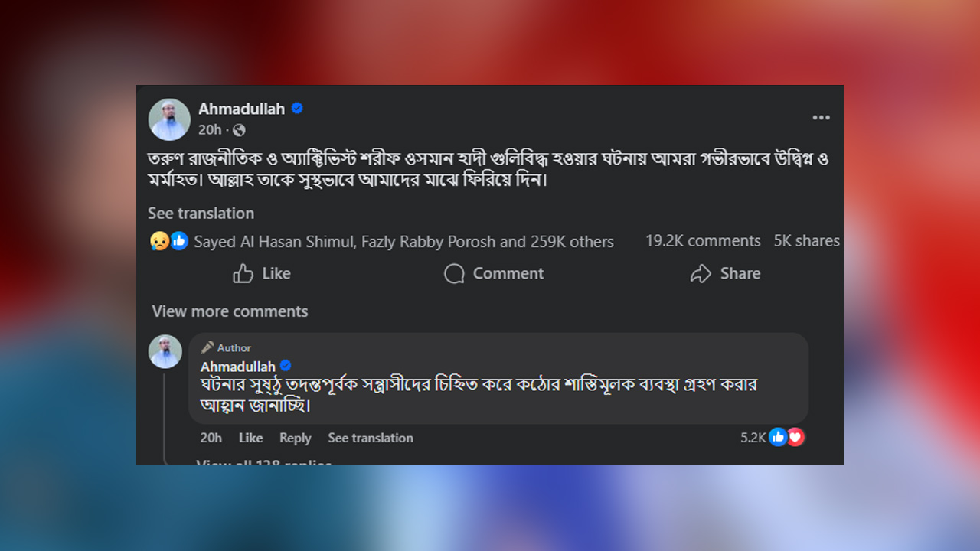The height and width of the screenshot is (551, 980).
Task: Open Ahmadullah's profile picture on post
Action: pos(169,119)
